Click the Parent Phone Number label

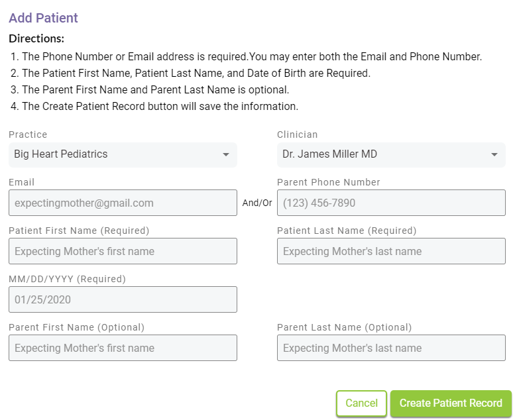pos(328,182)
